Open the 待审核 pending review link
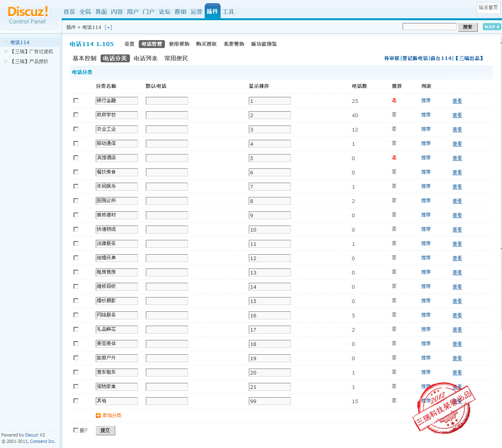This screenshot has height=448, width=502. tap(392, 58)
